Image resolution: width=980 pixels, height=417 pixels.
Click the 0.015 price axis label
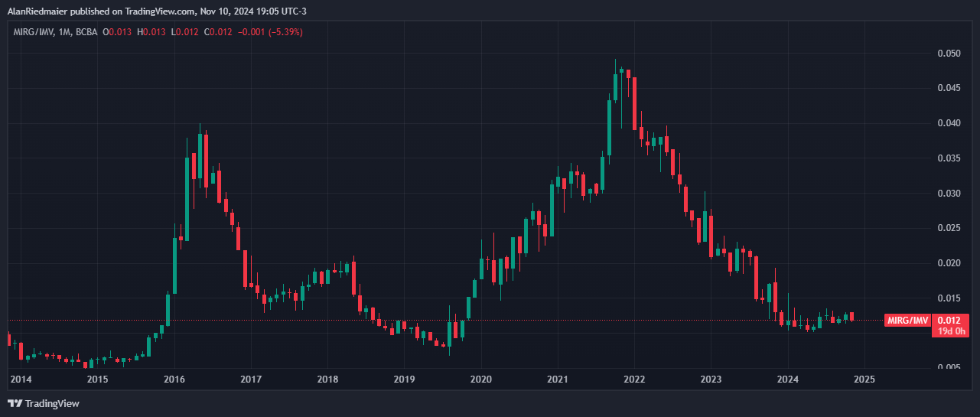point(949,298)
